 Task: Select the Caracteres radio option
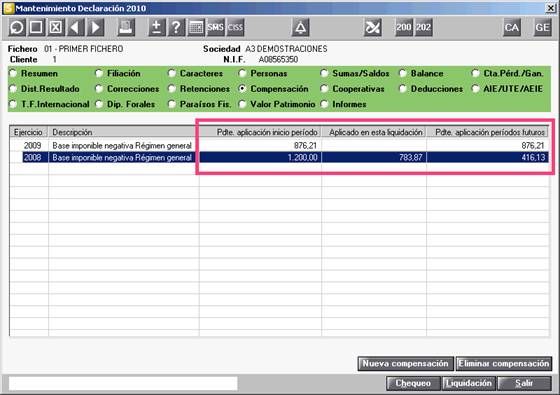pos(172,73)
